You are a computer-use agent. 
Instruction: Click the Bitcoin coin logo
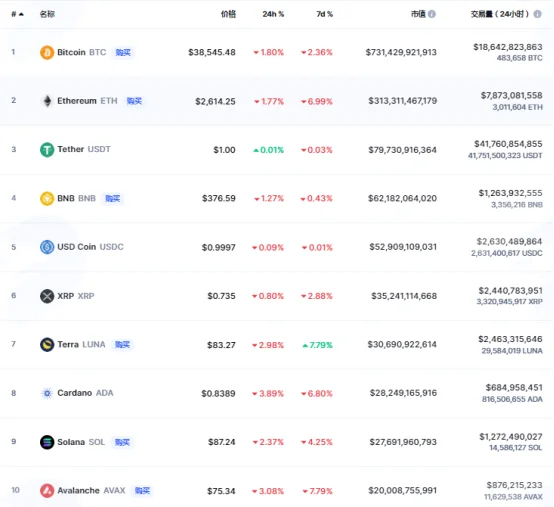(x=47, y=52)
